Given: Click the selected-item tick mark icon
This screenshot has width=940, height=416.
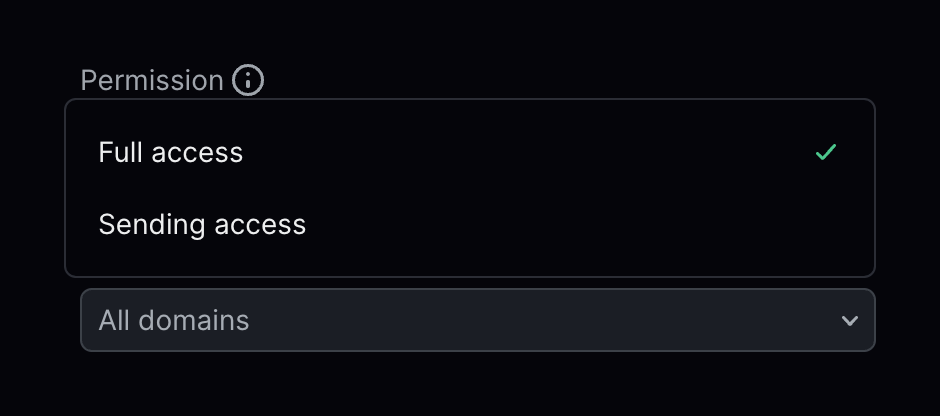Looking at the screenshot, I should [x=826, y=153].
